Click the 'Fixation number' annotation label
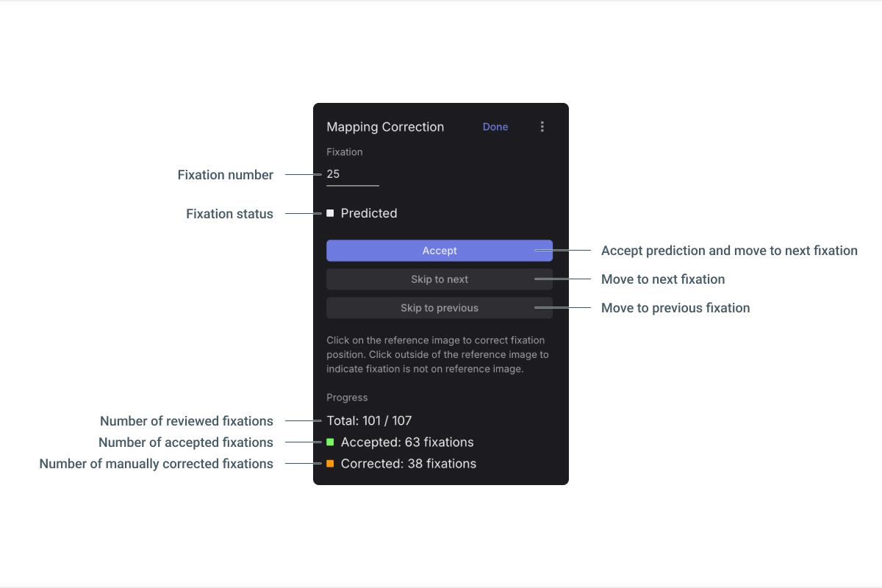 (226, 175)
